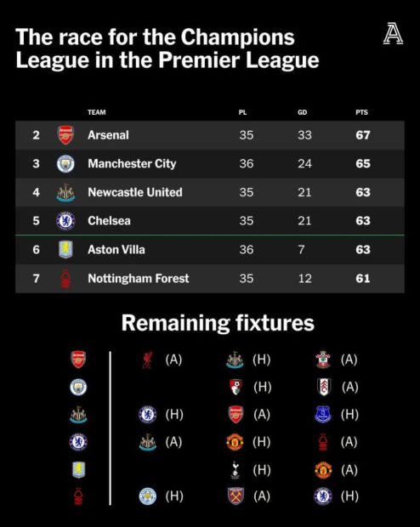420x527 pixels.
Task: Click the Fulham crest in remaining fixtures
Action: (324, 387)
